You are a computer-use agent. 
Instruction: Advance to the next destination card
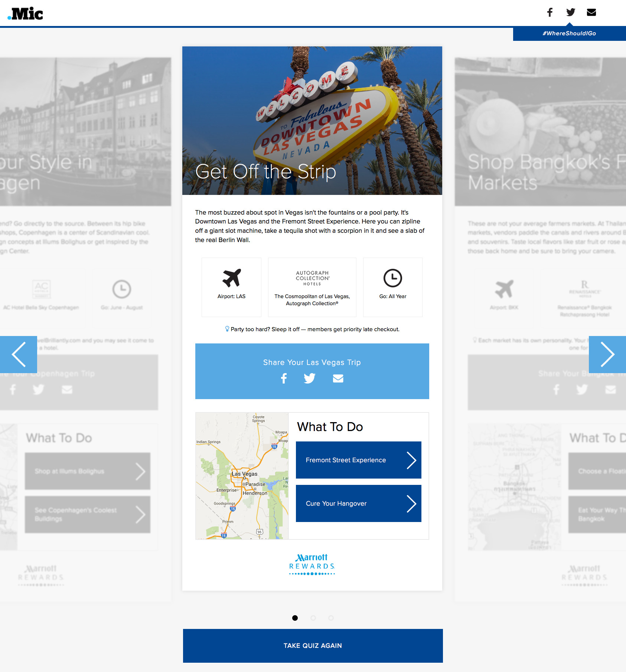click(x=607, y=354)
